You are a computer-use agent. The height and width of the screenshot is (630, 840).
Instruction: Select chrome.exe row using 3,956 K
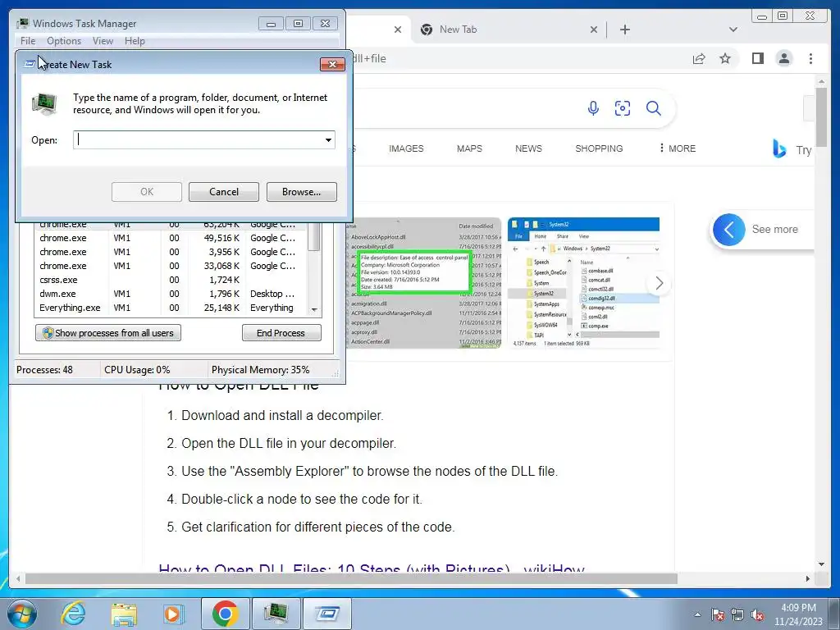pyautogui.click(x=171, y=252)
